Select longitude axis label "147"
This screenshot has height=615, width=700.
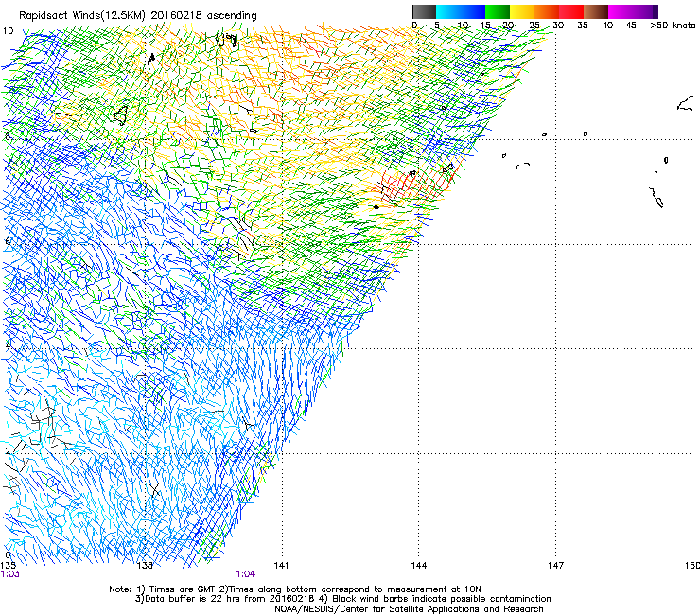pos(556,566)
